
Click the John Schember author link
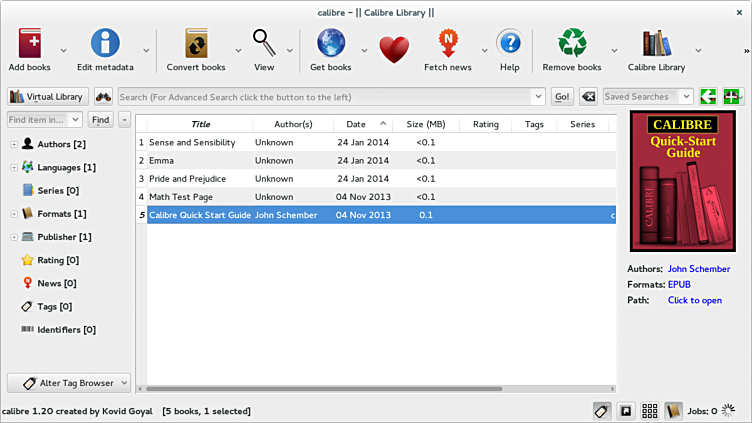tap(698, 269)
